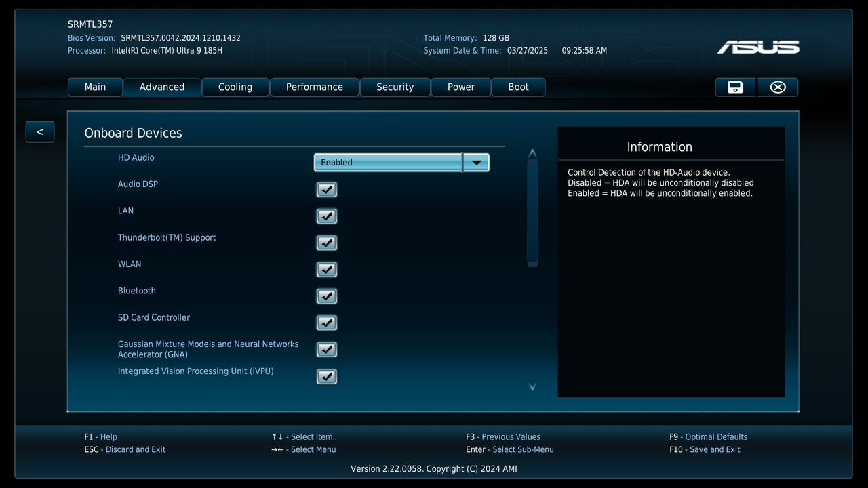Open the Main tab
The width and height of the screenshot is (868, 488).
(95, 87)
